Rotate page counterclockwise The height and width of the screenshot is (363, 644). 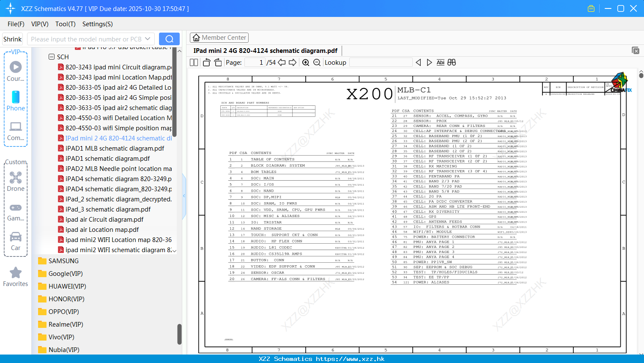pos(206,63)
